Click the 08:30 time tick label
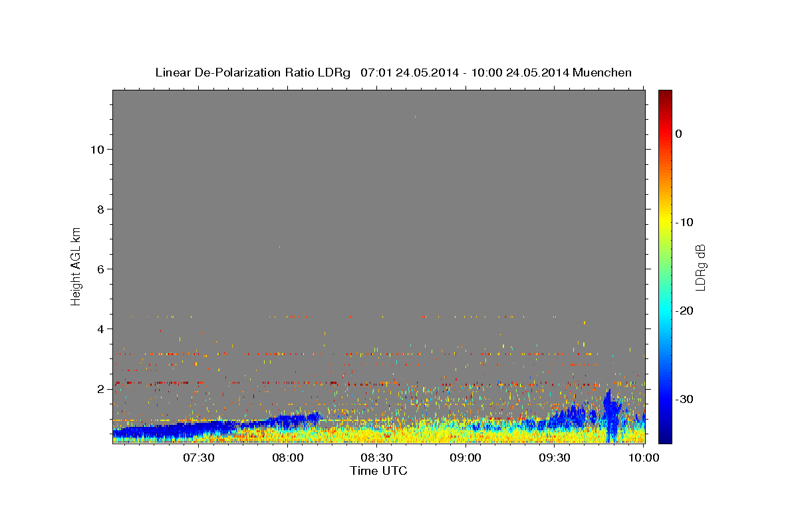Screen dimensions: 798x532 (x=377, y=458)
